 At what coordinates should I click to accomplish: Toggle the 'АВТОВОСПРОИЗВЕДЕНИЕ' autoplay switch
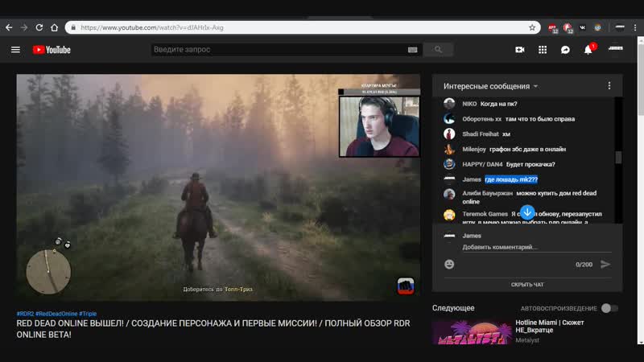coord(609,308)
